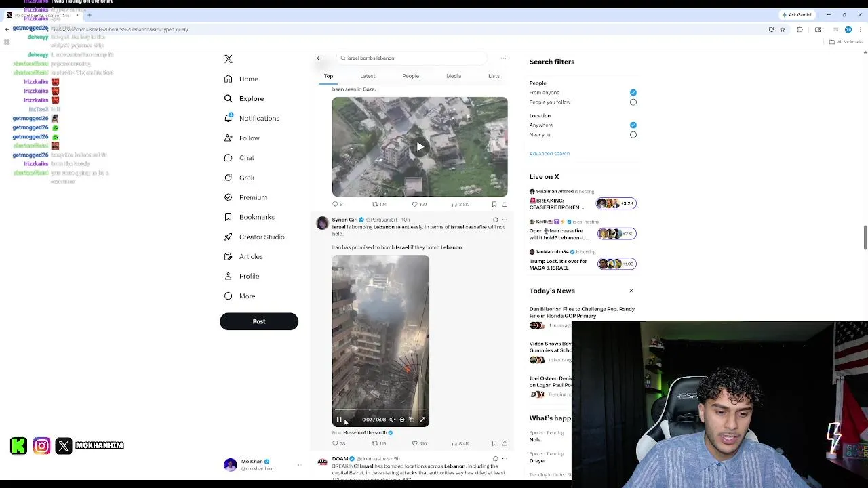This screenshot has width=868, height=488.
Task: Pause the Syrian Girl tweet video
Action: (x=339, y=420)
